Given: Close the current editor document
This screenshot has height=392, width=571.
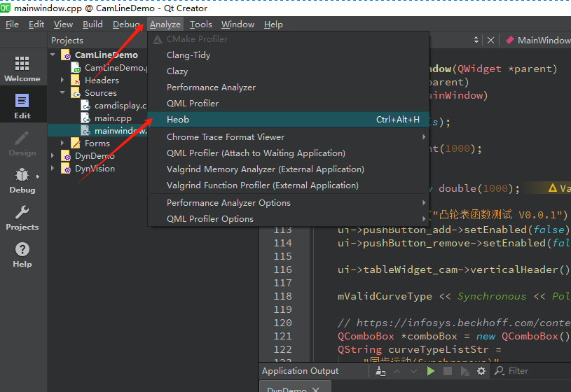Looking at the screenshot, I should coord(490,41).
